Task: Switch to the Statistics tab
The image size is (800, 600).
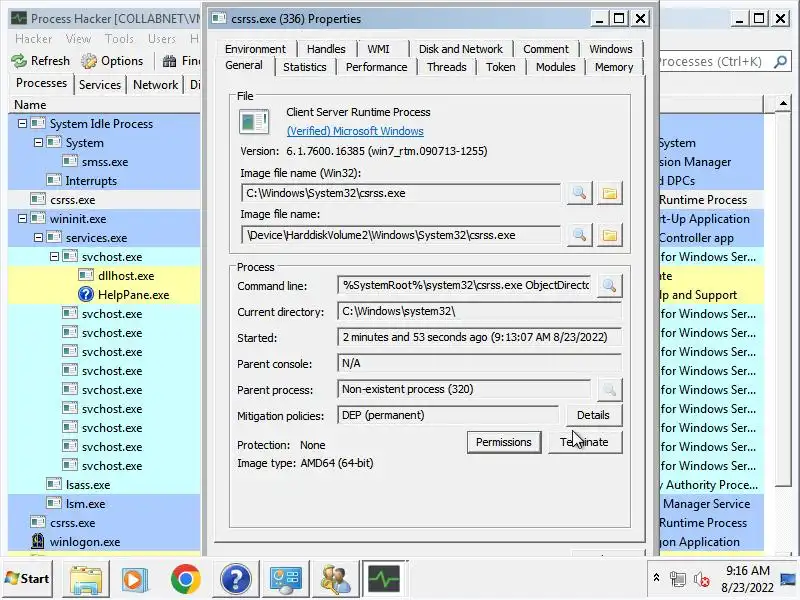Action: point(305,67)
